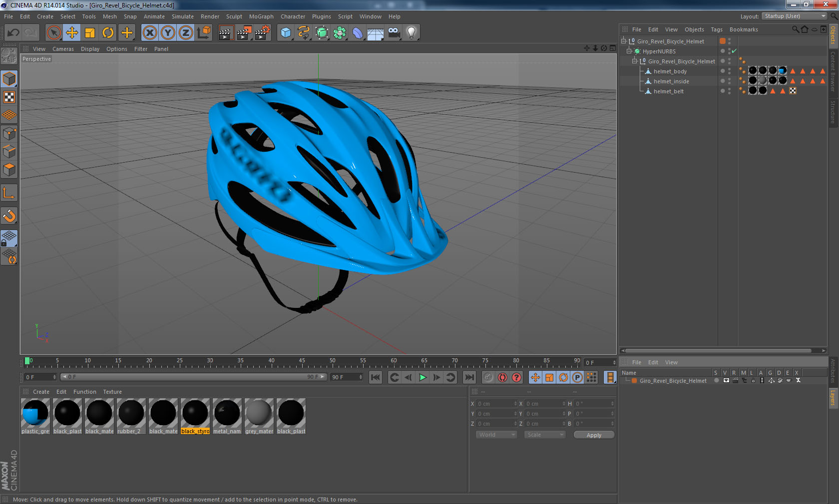The height and width of the screenshot is (504, 839).
Task: Enable Edges mode
Action: point(9,151)
